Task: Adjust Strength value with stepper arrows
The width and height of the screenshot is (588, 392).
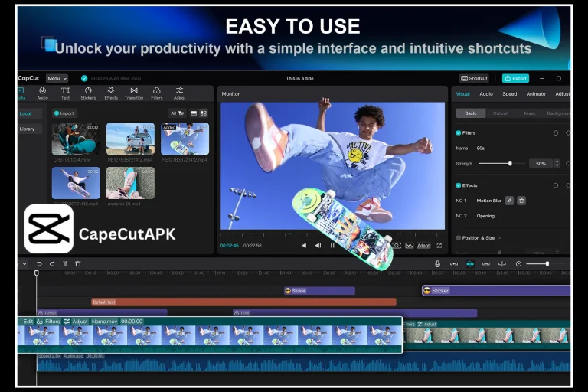Action: coord(557,164)
